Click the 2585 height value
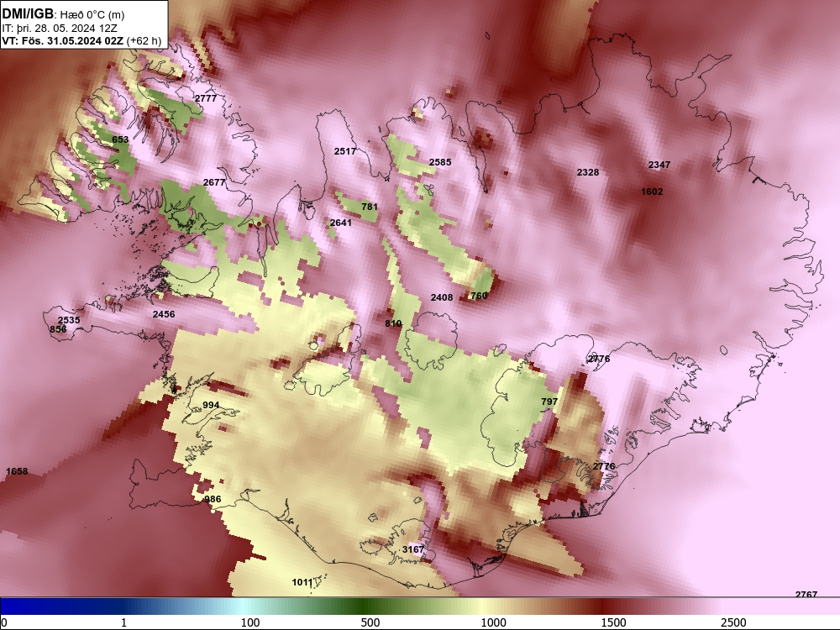840x630 pixels. (440, 162)
